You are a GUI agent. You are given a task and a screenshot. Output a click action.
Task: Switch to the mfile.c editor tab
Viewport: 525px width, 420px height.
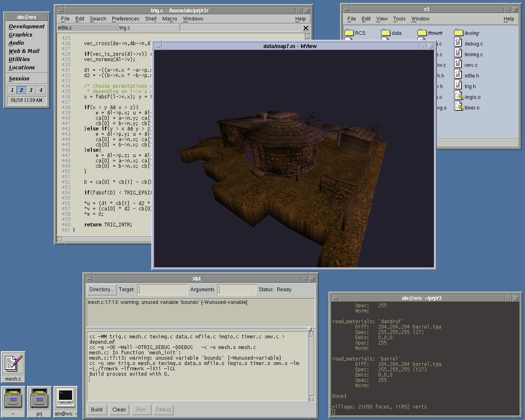(87, 28)
